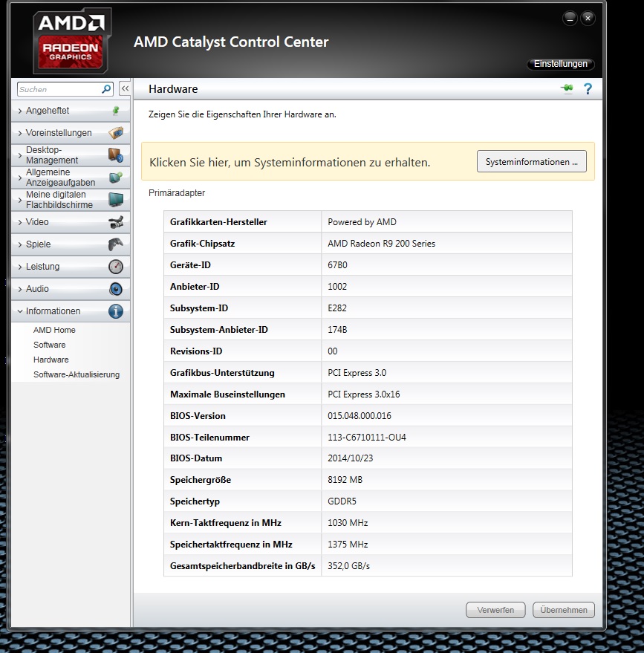Click the Grafik-Chipsatz value AMD Radeon R9 200 Series

point(381,244)
